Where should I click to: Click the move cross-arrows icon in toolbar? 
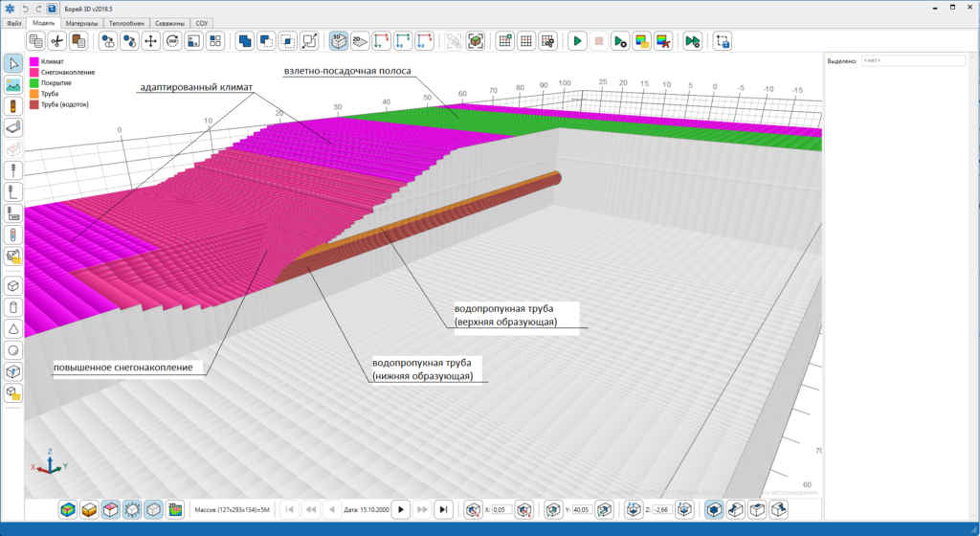[x=150, y=41]
